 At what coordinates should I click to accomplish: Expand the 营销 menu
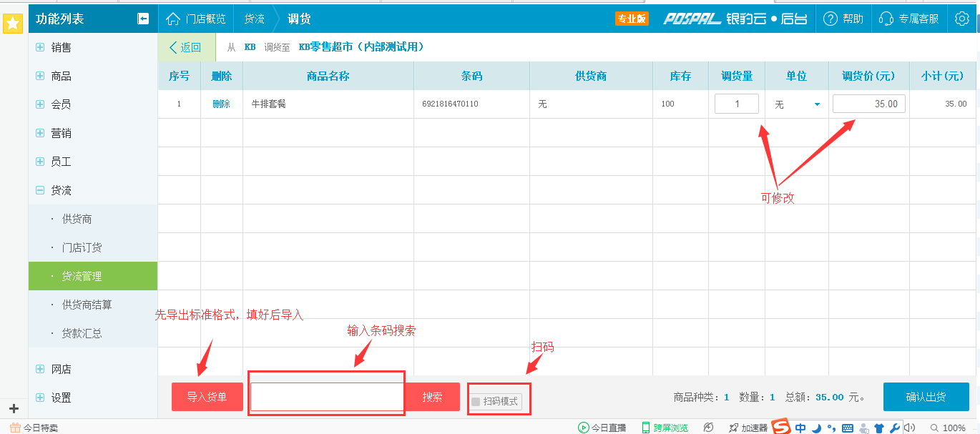tap(40, 133)
